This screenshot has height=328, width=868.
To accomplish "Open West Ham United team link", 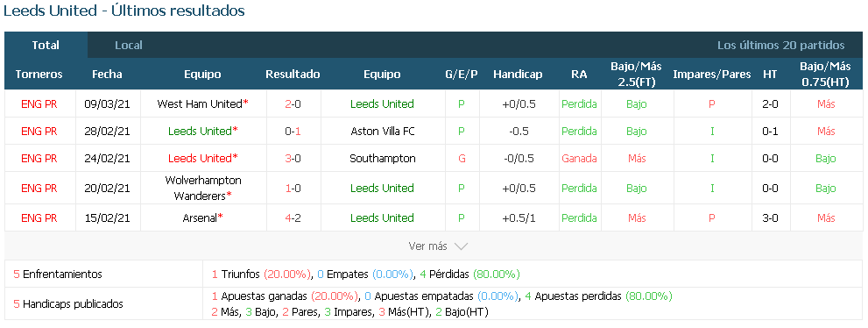I will click(200, 103).
